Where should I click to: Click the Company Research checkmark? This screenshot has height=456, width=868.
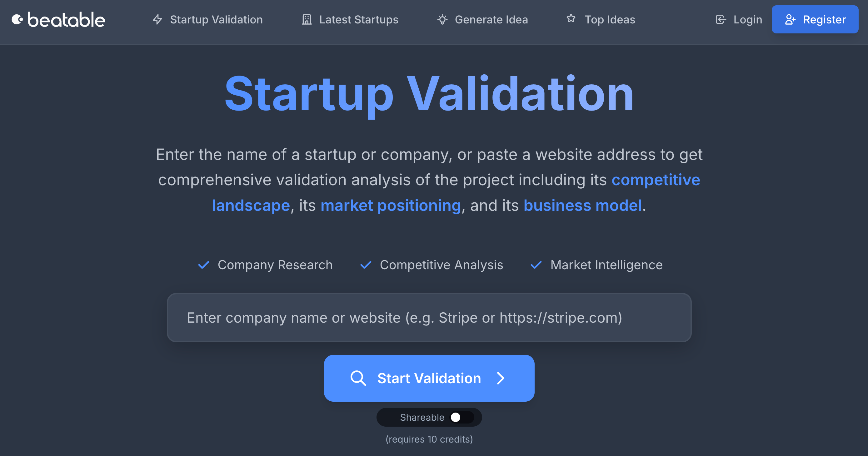click(203, 265)
